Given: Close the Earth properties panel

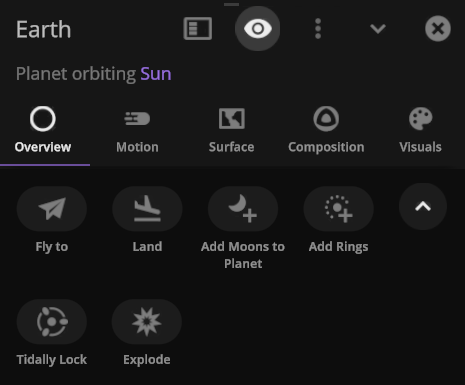Looking at the screenshot, I should click(438, 29).
